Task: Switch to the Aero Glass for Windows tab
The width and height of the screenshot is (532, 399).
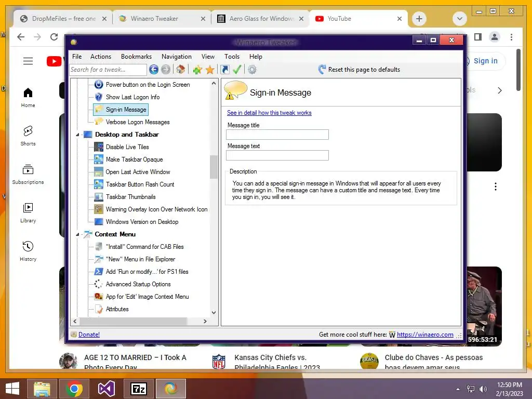Action: tap(261, 19)
